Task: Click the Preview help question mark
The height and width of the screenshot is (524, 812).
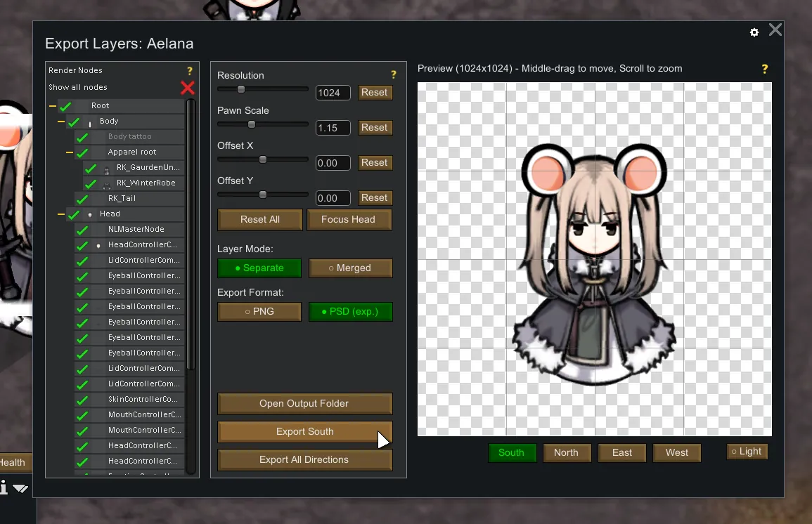Action: [x=764, y=69]
